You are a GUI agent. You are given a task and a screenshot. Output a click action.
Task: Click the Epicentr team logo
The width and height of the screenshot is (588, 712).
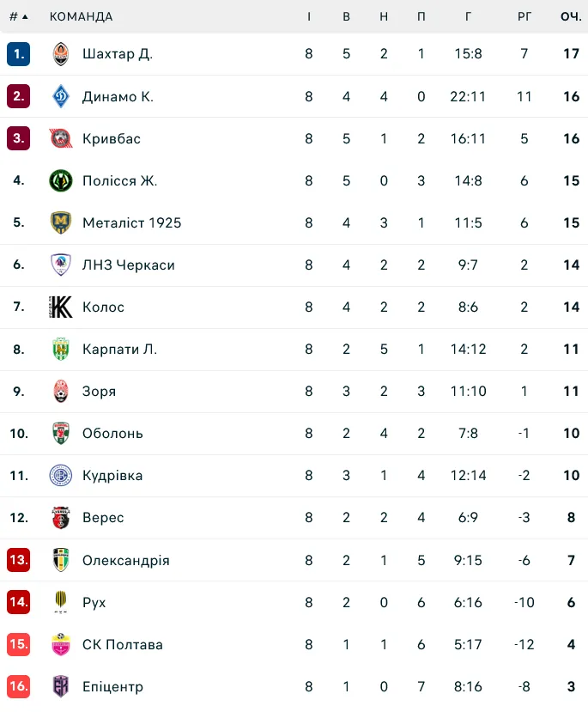pyautogui.click(x=61, y=686)
